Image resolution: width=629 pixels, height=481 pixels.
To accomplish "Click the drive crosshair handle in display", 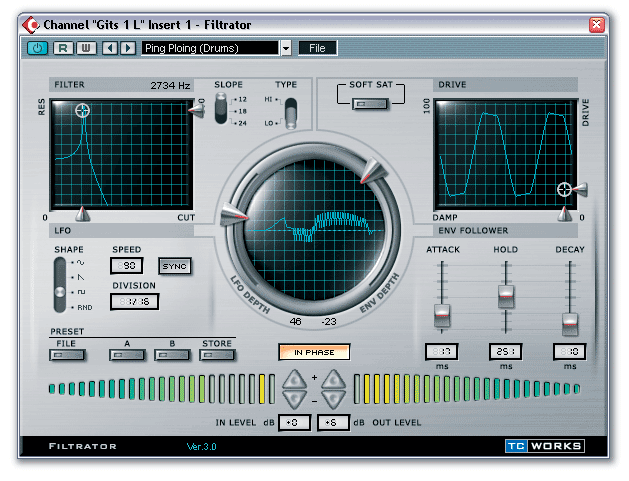I will click(x=564, y=189).
